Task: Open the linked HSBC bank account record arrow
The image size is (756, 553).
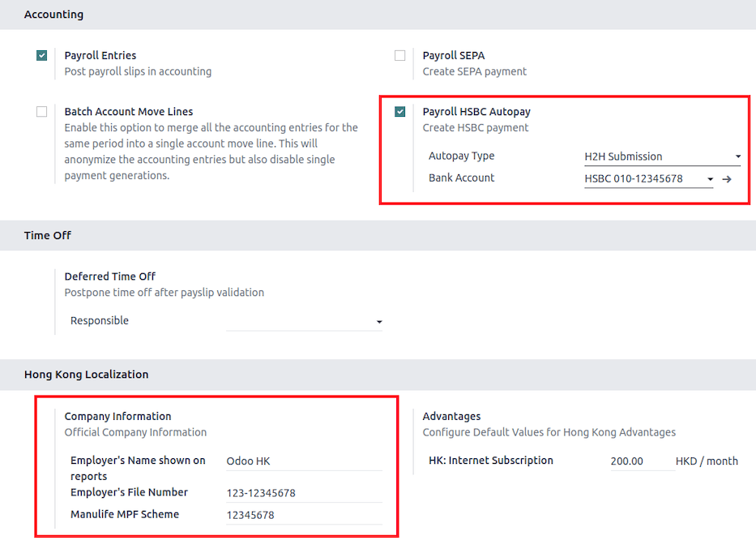Action: (727, 179)
